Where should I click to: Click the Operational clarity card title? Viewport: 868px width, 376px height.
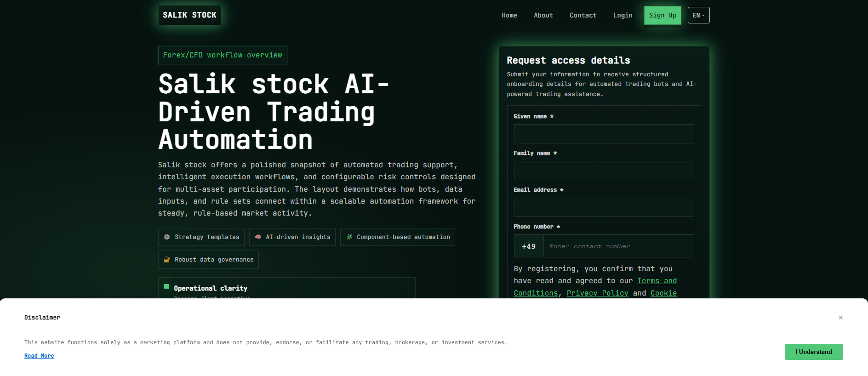211,288
